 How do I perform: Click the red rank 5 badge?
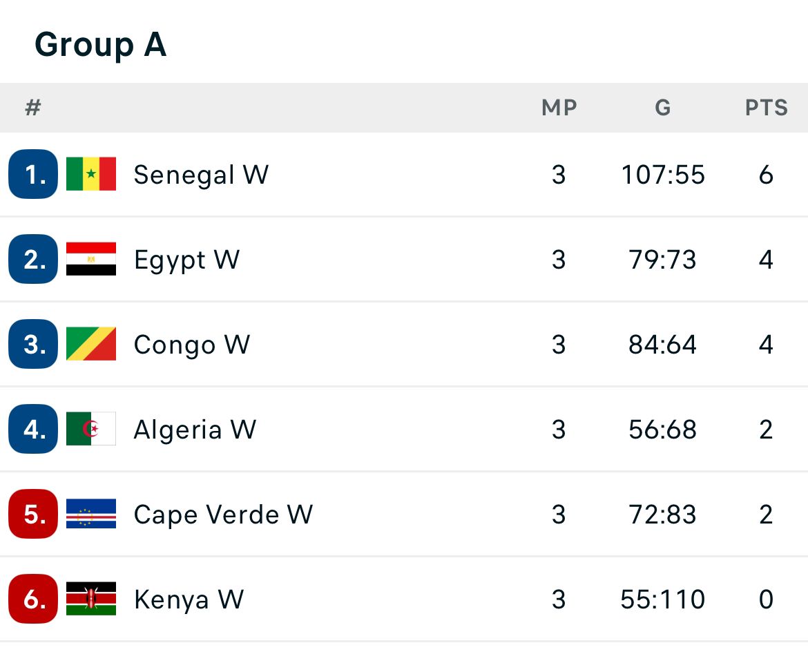(33, 515)
